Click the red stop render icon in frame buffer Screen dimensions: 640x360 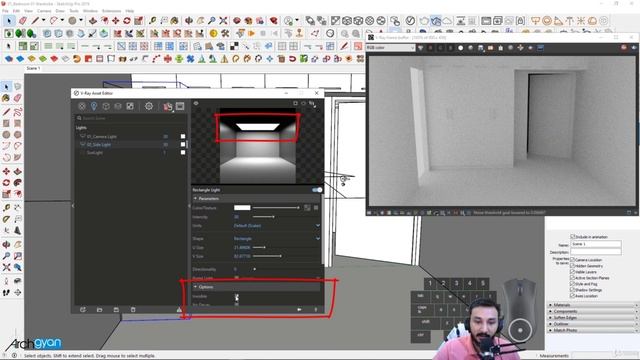(x=624, y=48)
